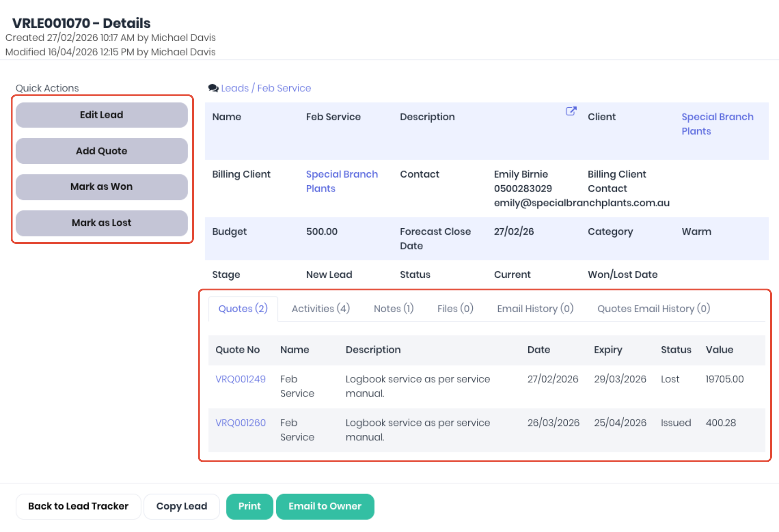Open the Client link Special Branch Plants
The width and height of the screenshot is (779, 532).
click(x=717, y=124)
